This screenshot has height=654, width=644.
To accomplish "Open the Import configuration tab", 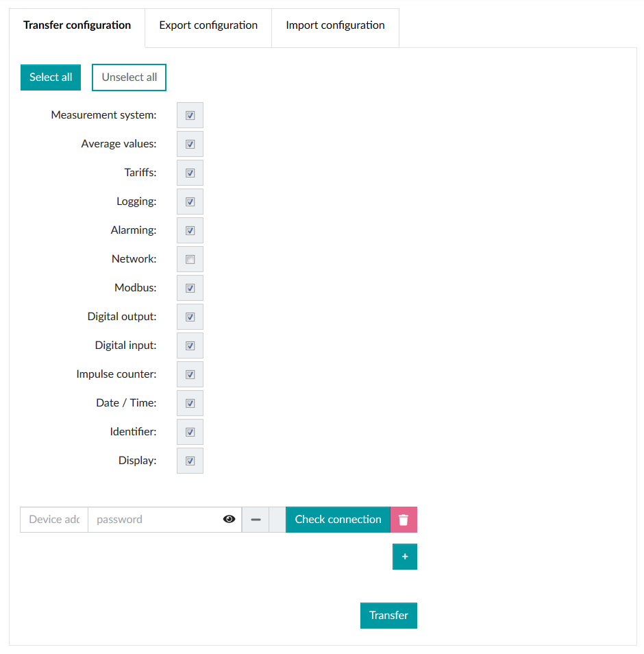I will pos(336,25).
